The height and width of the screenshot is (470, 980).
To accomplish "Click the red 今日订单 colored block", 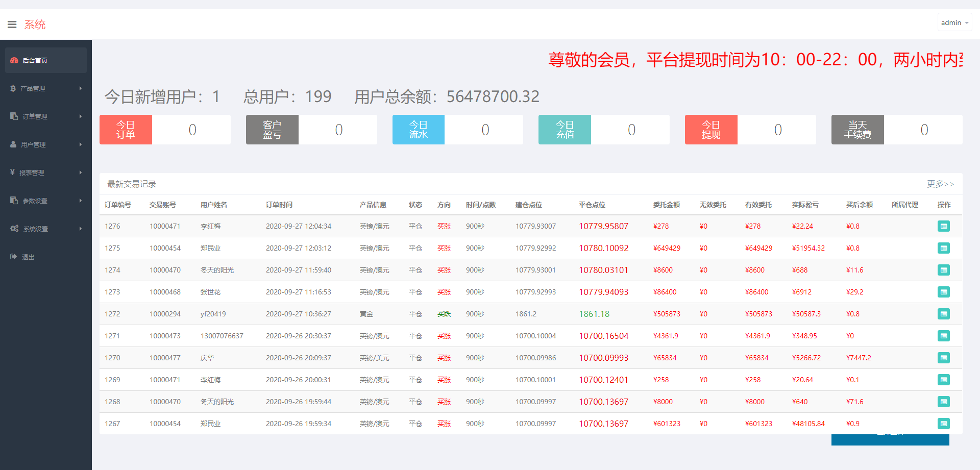I will [126, 130].
